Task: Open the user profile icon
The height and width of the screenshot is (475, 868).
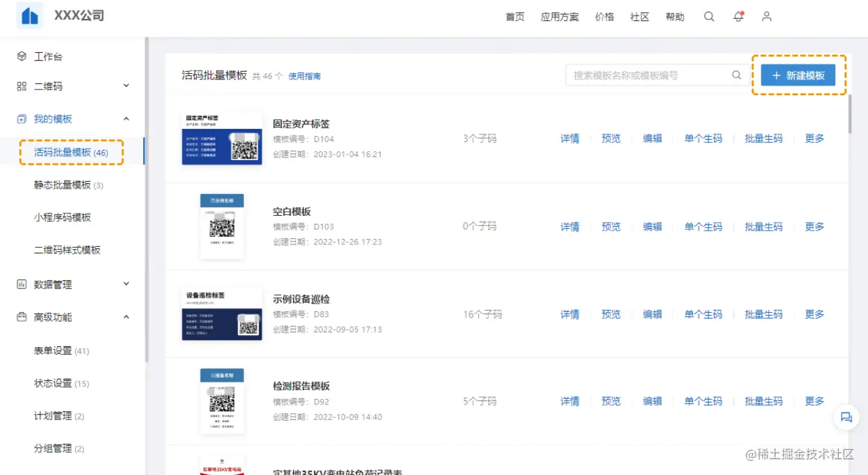Action: pos(767,17)
